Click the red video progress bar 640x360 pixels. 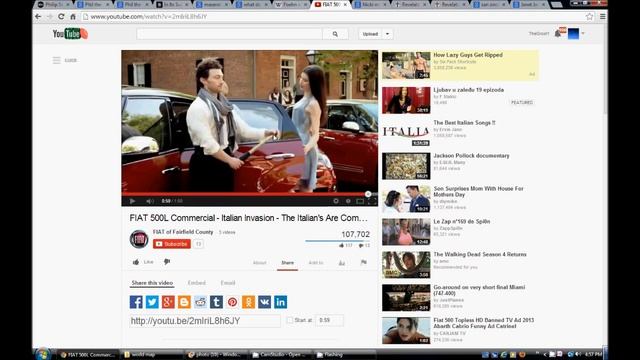coord(249,194)
